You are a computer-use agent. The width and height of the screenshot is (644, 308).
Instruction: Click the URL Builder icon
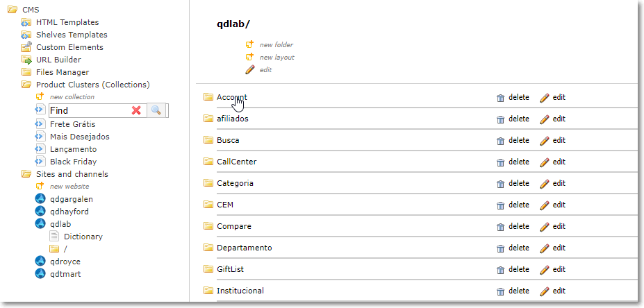pyautogui.click(x=26, y=60)
